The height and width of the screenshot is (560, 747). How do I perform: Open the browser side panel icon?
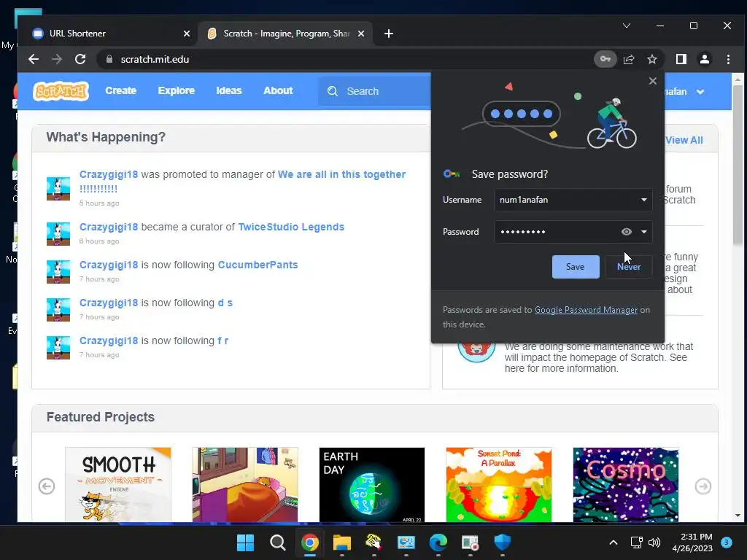681,59
